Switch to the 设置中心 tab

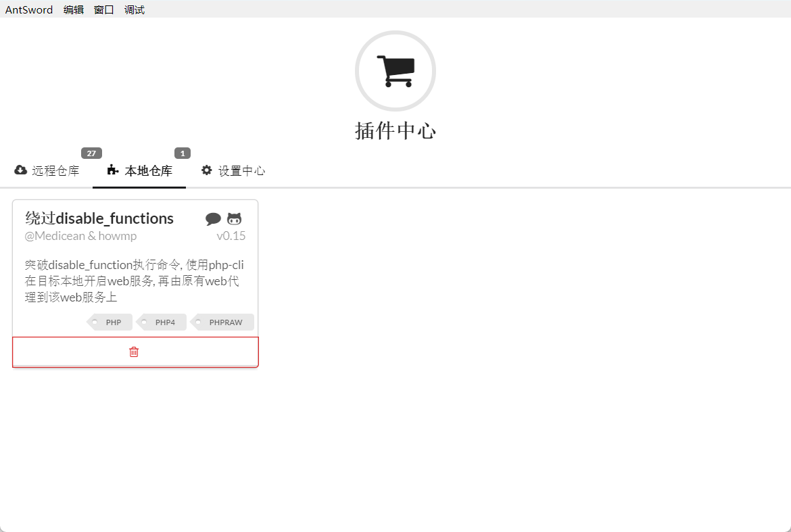pos(233,170)
